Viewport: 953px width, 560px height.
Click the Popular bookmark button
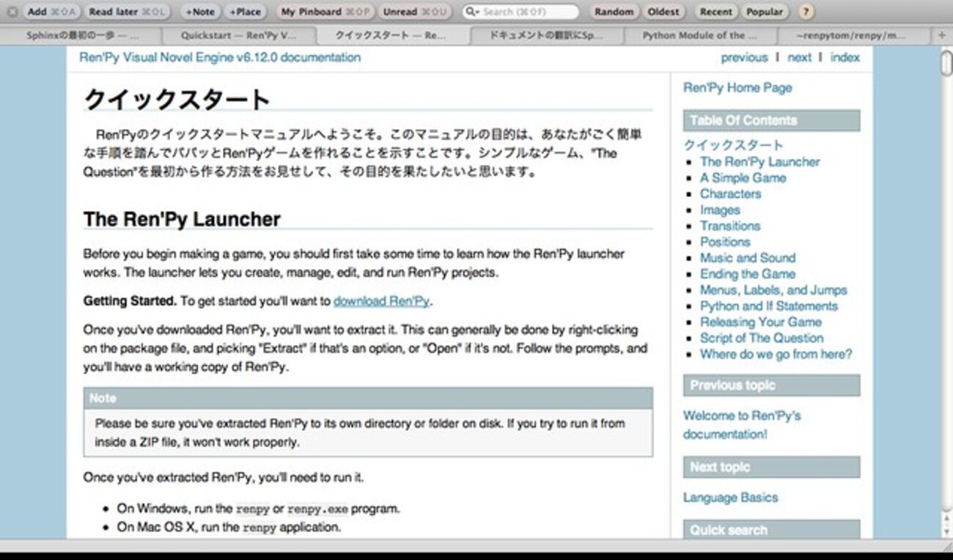[x=765, y=12]
